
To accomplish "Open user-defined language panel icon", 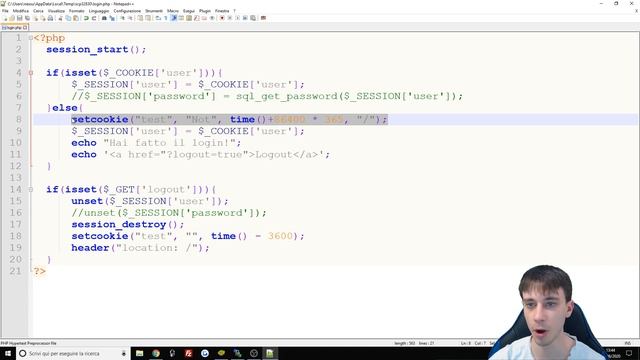I will pyautogui.click(x=181, y=18).
